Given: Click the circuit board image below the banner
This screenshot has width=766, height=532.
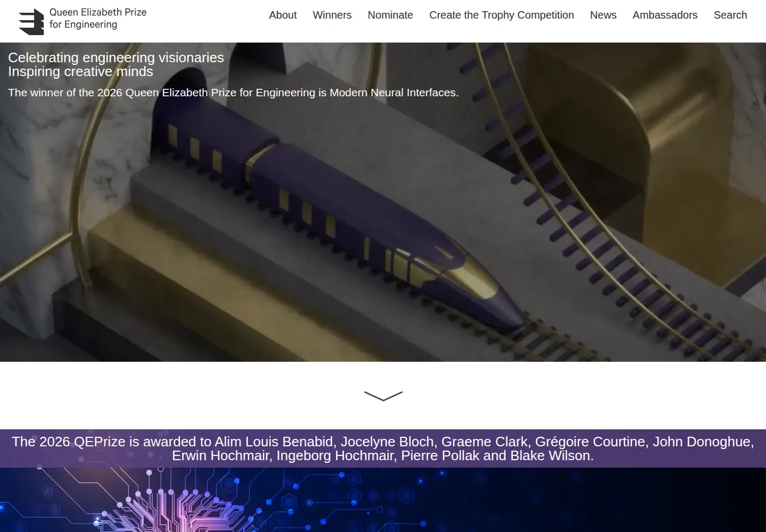Looking at the screenshot, I should (x=383, y=500).
